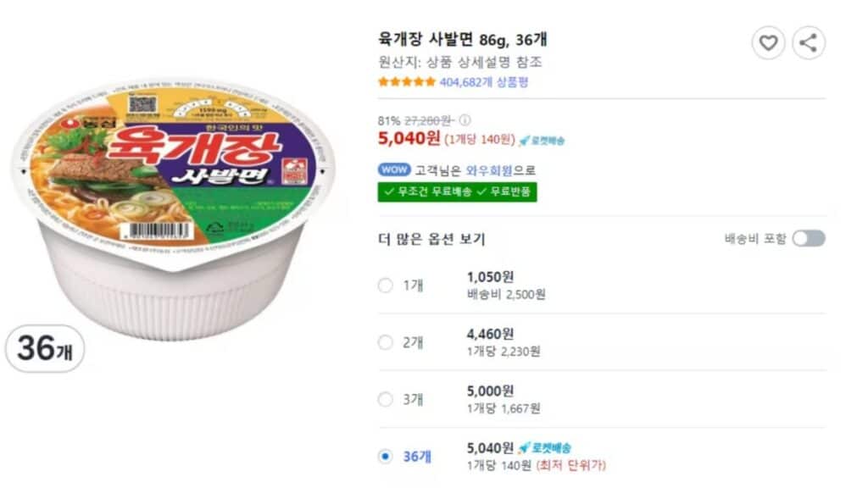Click the WOW membership badge
868x488 pixels.
coord(394,171)
